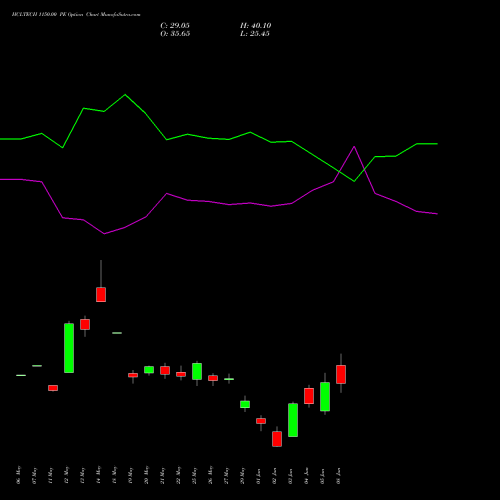This screenshot has width=500, height=500.
Task: Click the 01 Jun date label
Action: coord(258,476)
